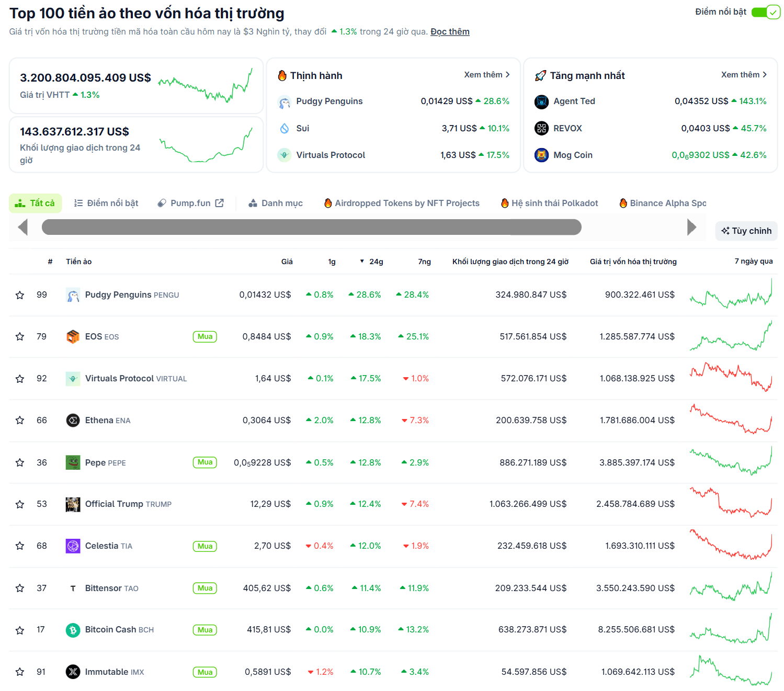The image size is (784, 691).
Task: Sort by Giá trị vốn hóa thị trường header
Action: coord(633,262)
